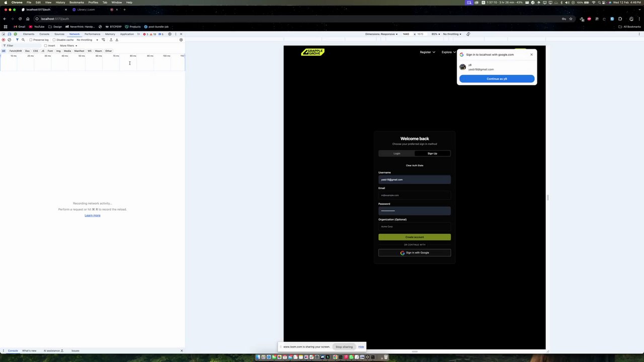Open DevTools settings gear
644x362 pixels.
pos(170,34)
